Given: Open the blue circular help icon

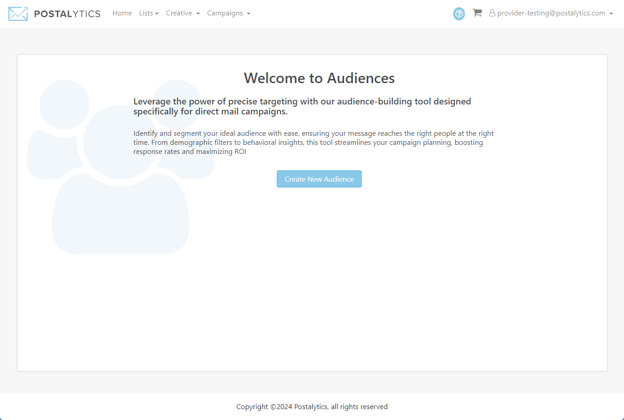Looking at the screenshot, I should click(459, 14).
